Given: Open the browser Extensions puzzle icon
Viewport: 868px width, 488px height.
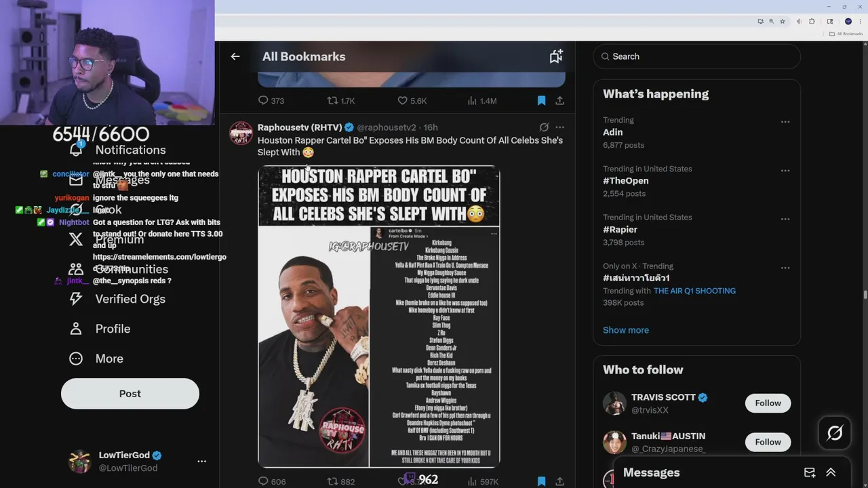Looking at the screenshot, I should [812, 22].
